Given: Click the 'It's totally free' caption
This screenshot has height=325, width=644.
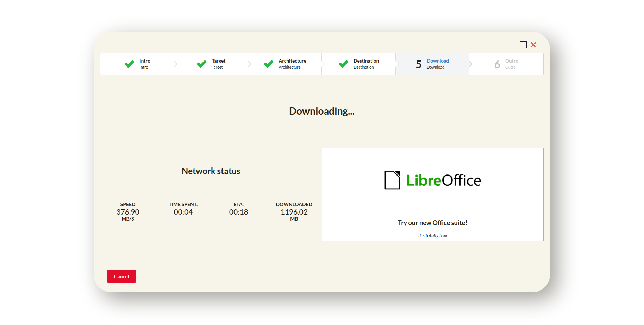Looking at the screenshot, I should 432,235.
